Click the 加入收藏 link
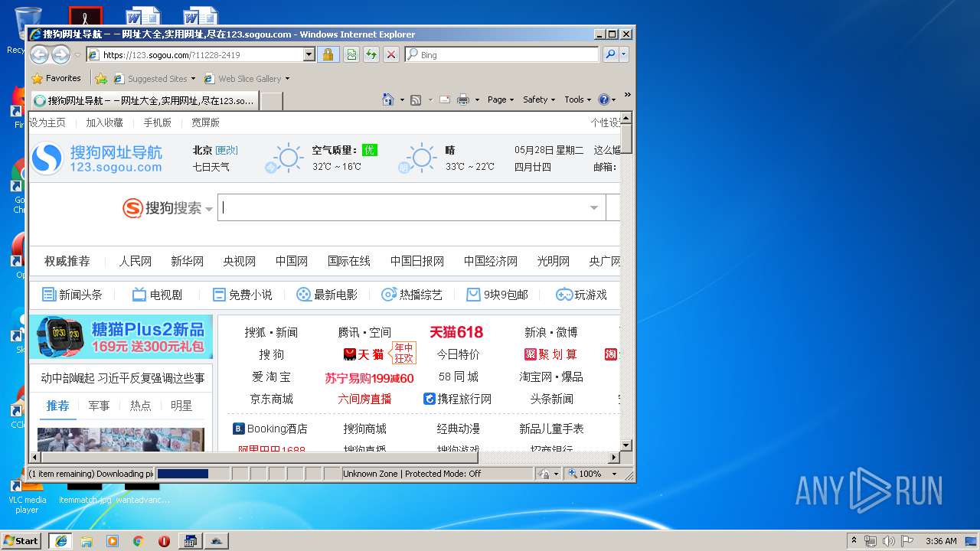Viewport: 980px width, 551px height. coord(104,122)
